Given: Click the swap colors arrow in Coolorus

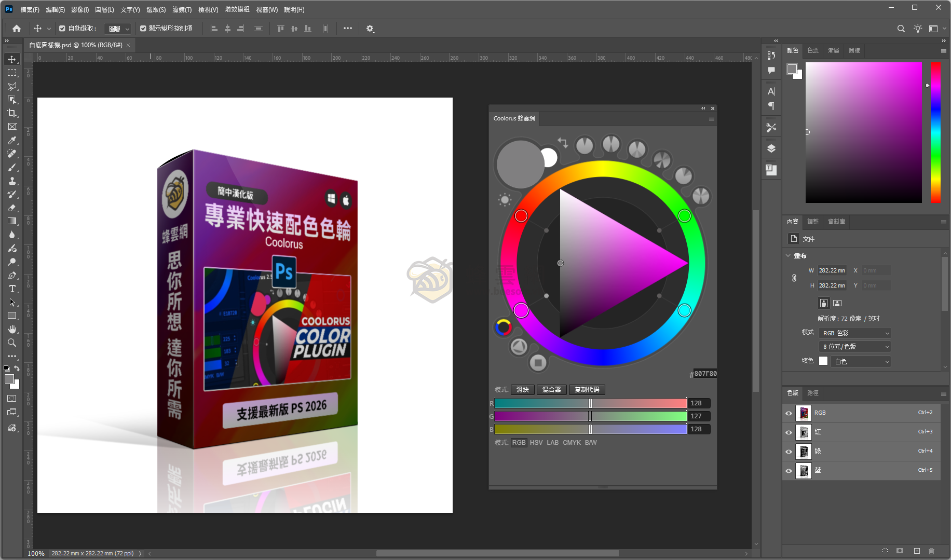Looking at the screenshot, I should coord(563,142).
